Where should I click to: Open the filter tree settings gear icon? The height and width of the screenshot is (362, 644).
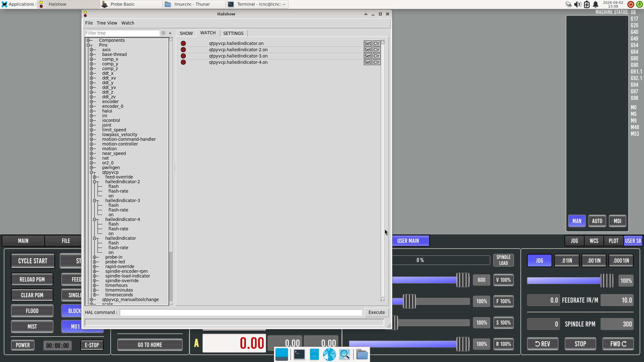pyautogui.click(x=163, y=33)
